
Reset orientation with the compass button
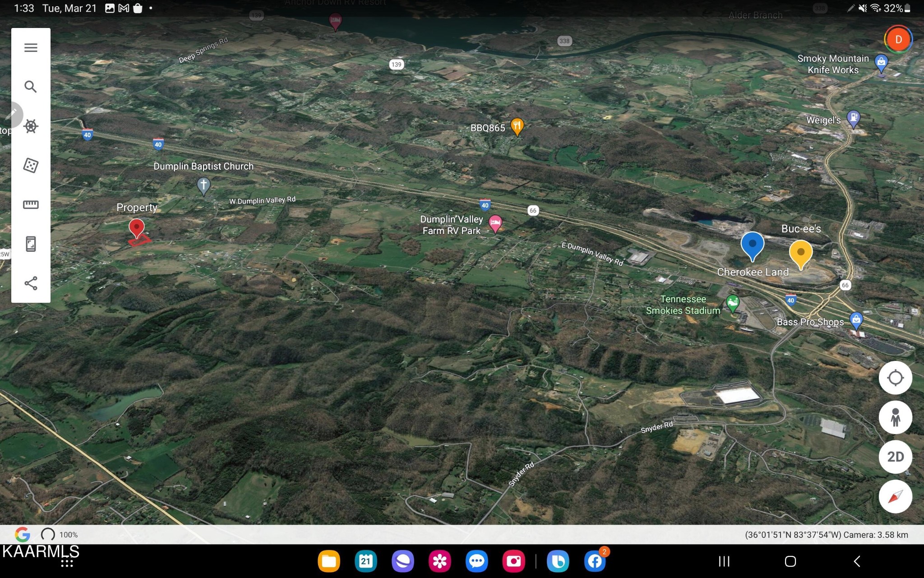(x=895, y=496)
